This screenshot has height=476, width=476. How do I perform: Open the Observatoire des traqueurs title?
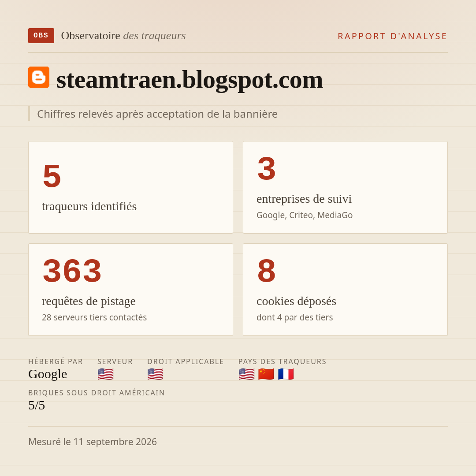123,36
